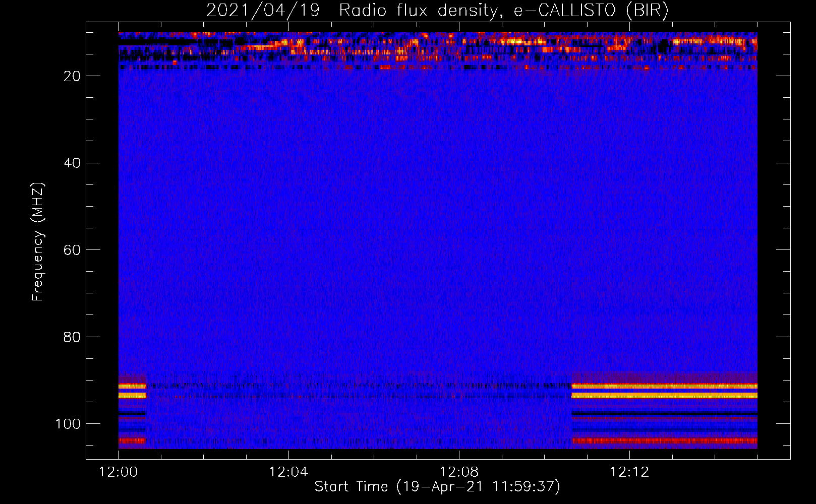Image resolution: width=816 pixels, height=504 pixels.
Task: Click the plot title "2021/04/19 Radio flux density, e-CALLISTO (BIR)"
Action: coord(437,10)
